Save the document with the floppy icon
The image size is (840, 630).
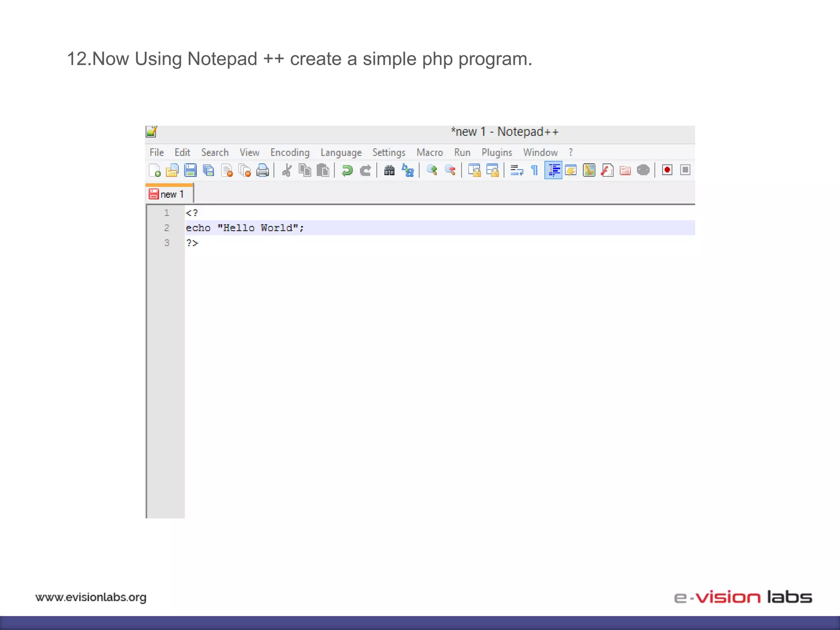[190, 170]
